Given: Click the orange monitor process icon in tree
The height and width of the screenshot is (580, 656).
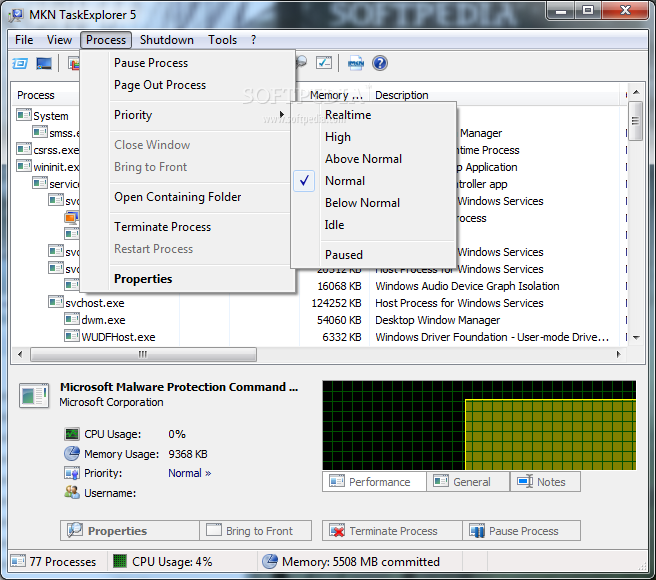Looking at the screenshot, I should [72, 217].
